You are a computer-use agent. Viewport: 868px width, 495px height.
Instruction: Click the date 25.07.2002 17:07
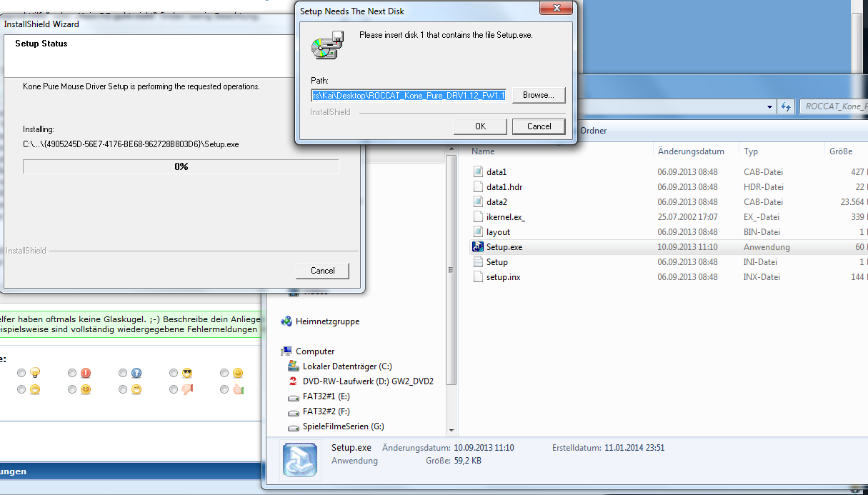click(x=687, y=216)
